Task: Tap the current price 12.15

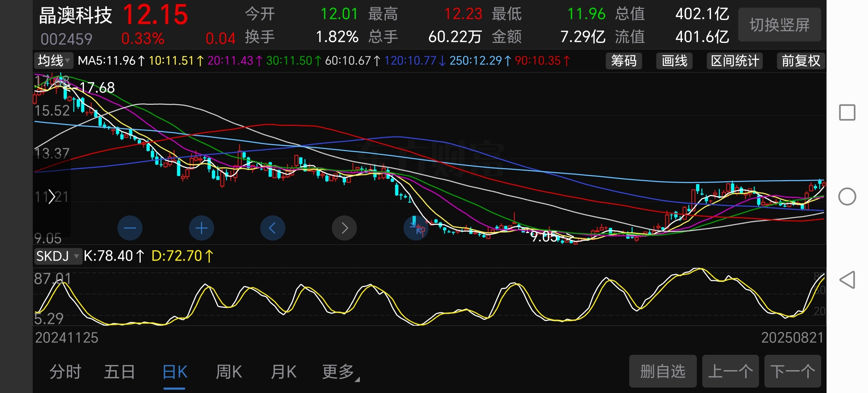Action: pyautogui.click(x=155, y=15)
